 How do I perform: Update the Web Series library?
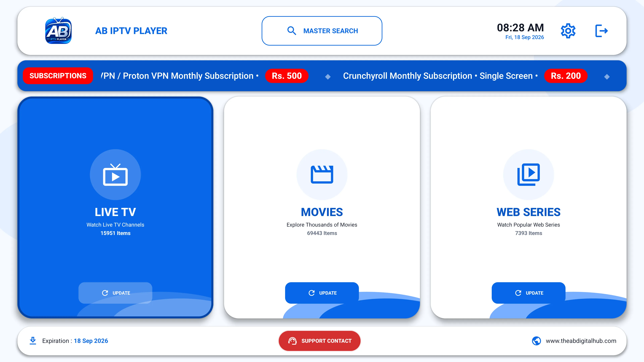pos(528,293)
